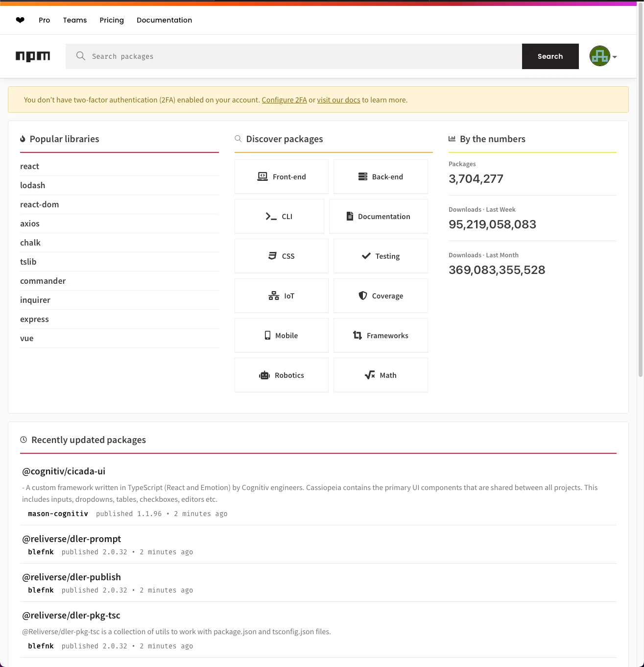Follow the Configure 2FA link
644x667 pixels.
(285, 100)
